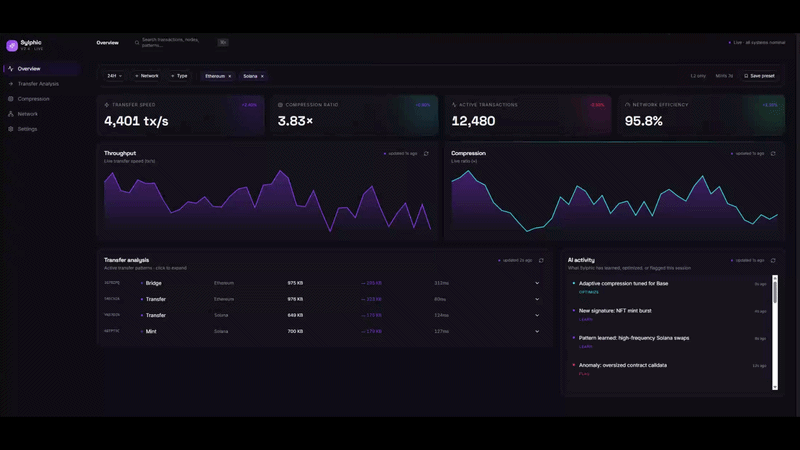The height and width of the screenshot is (450, 800).
Task: Click the Network Efficiency gauge icon
Action: (628, 105)
